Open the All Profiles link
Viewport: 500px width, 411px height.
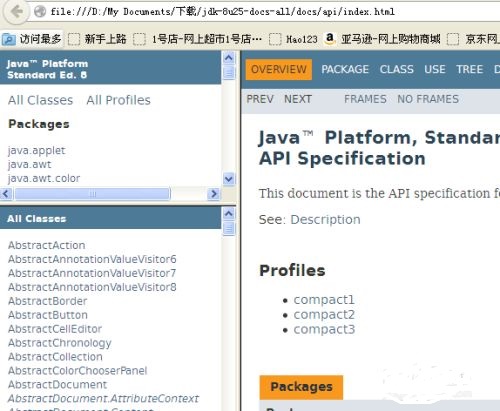tap(118, 100)
